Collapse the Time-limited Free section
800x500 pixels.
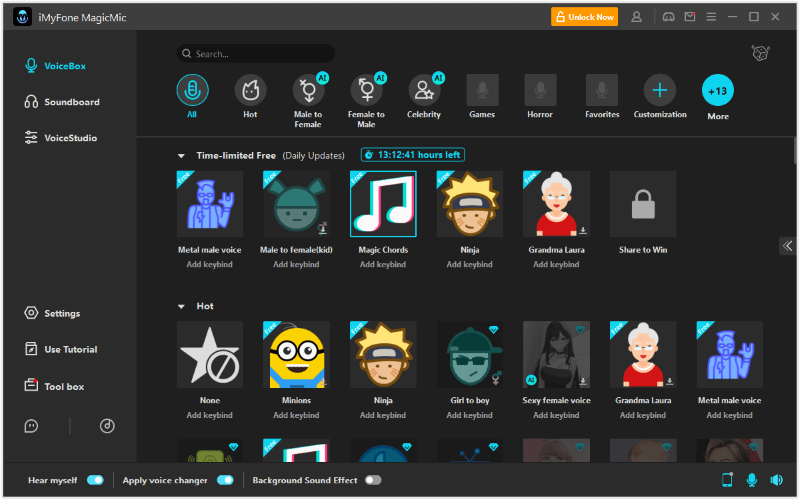click(181, 156)
